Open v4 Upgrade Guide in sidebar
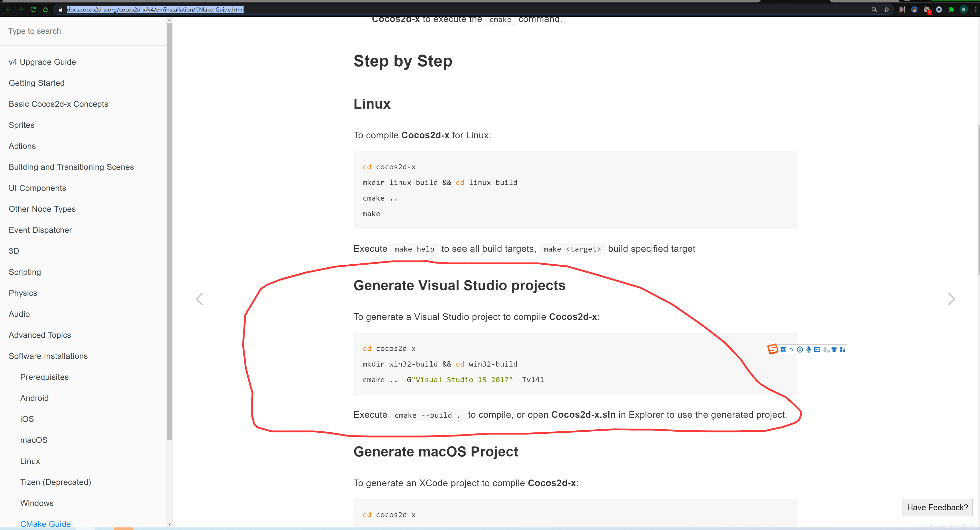Image resolution: width=980 pixels, height=530 pixels. [x=42, y=62]
